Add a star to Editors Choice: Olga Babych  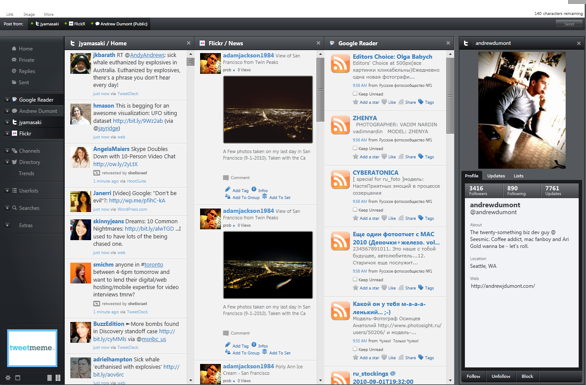click(x=366, y=102)
